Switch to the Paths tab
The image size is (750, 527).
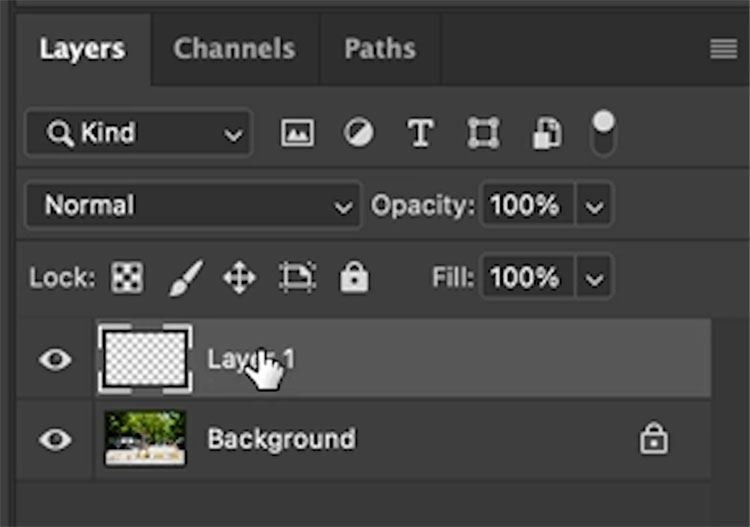pyautogui.click(x=380, y=49)
